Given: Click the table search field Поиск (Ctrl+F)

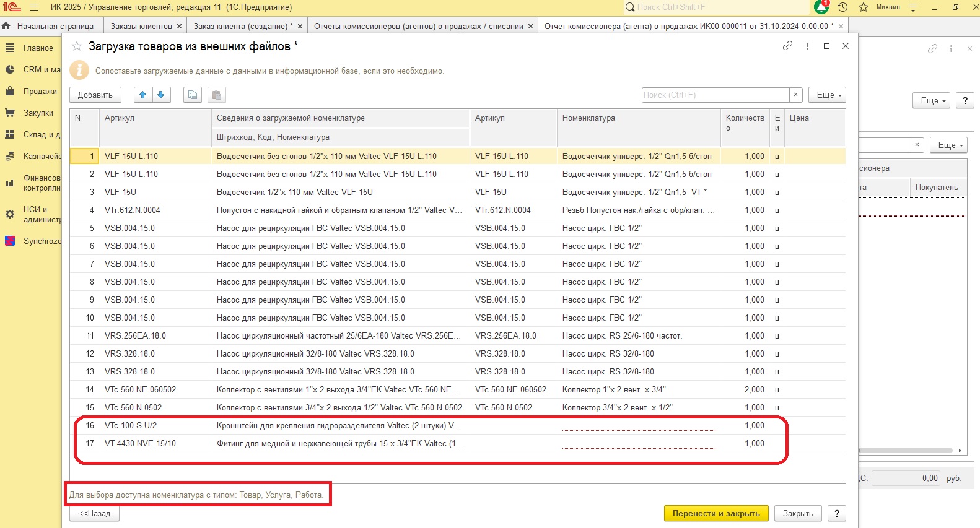Looking at the screenshot, I should [715, 95].
